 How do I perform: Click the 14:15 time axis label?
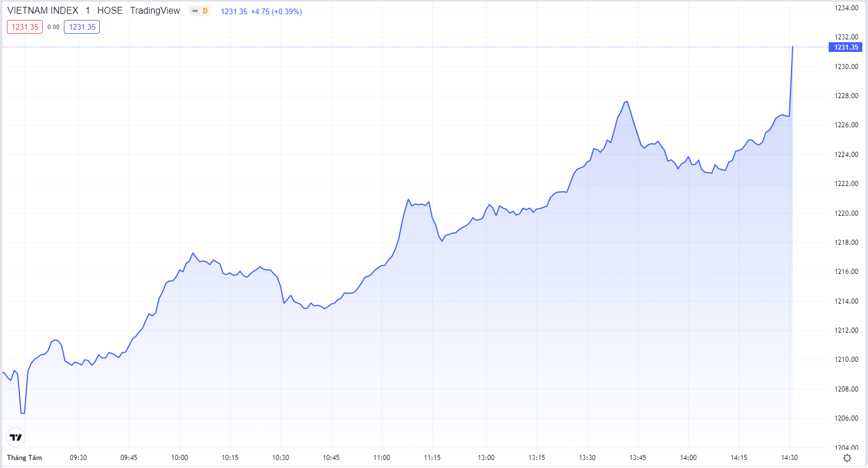[739, 458]
